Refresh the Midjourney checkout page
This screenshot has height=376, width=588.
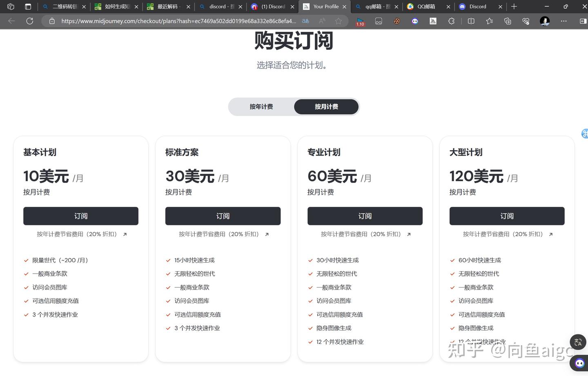tap(29, 21)
